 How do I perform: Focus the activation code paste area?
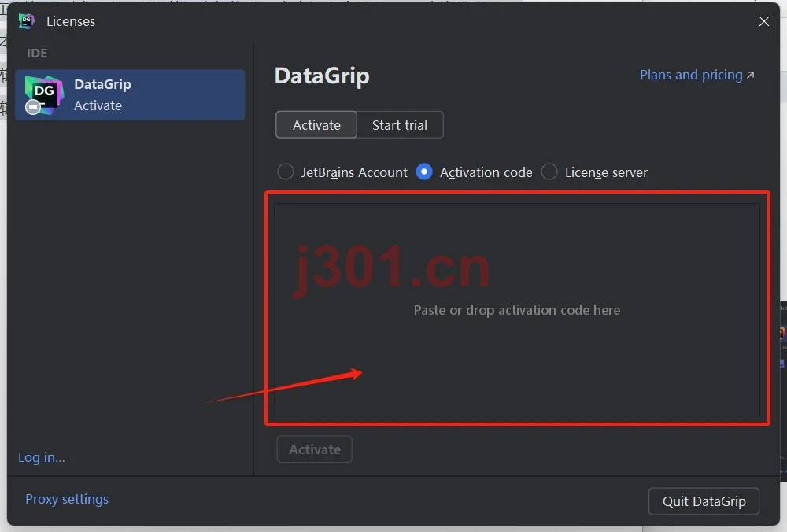click(517, 309)
